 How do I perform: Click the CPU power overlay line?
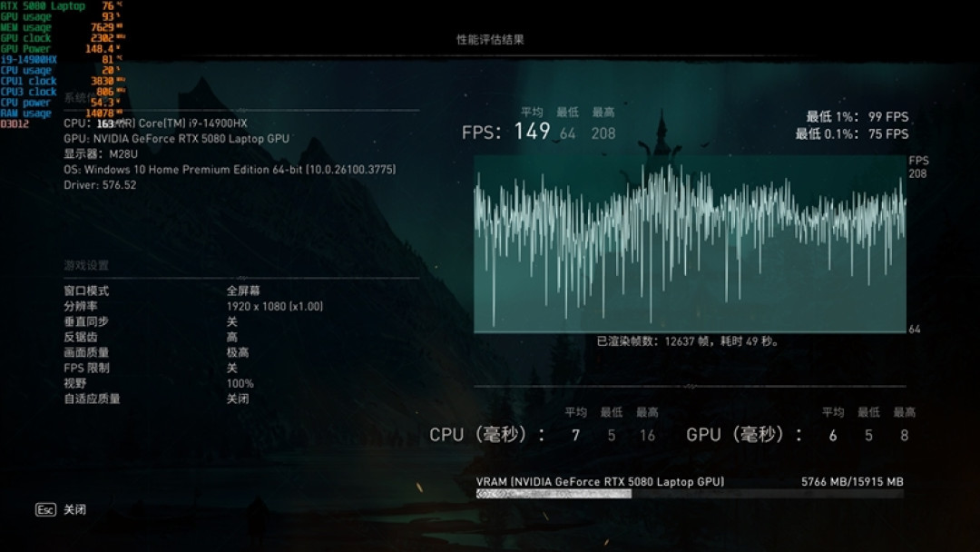[62, 102]
